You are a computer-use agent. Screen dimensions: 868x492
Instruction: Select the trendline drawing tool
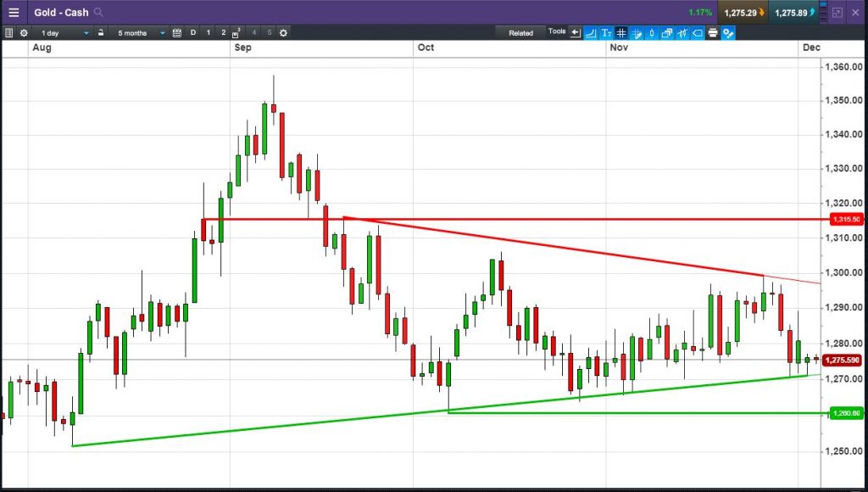591,33
